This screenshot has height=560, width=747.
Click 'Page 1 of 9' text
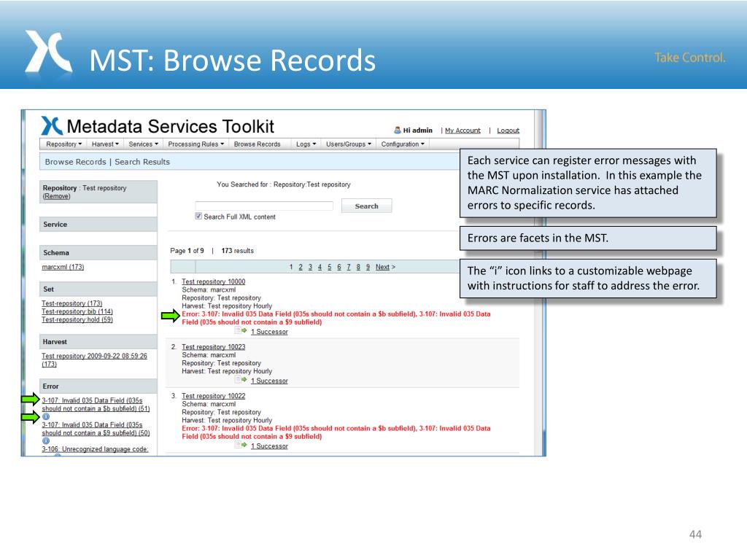pyautogui.click(x=187, y=251)
